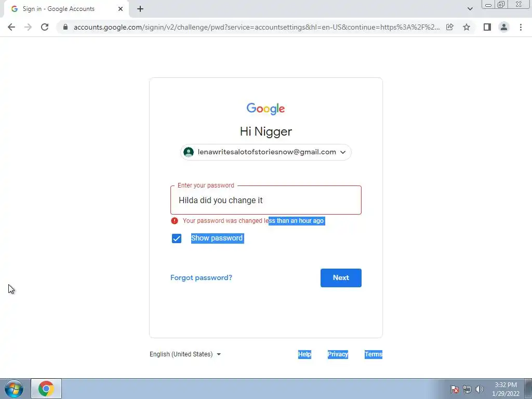Click the browser forward arrow
Image resolution: width=532 pixels, height=399 pixels.
28,27
